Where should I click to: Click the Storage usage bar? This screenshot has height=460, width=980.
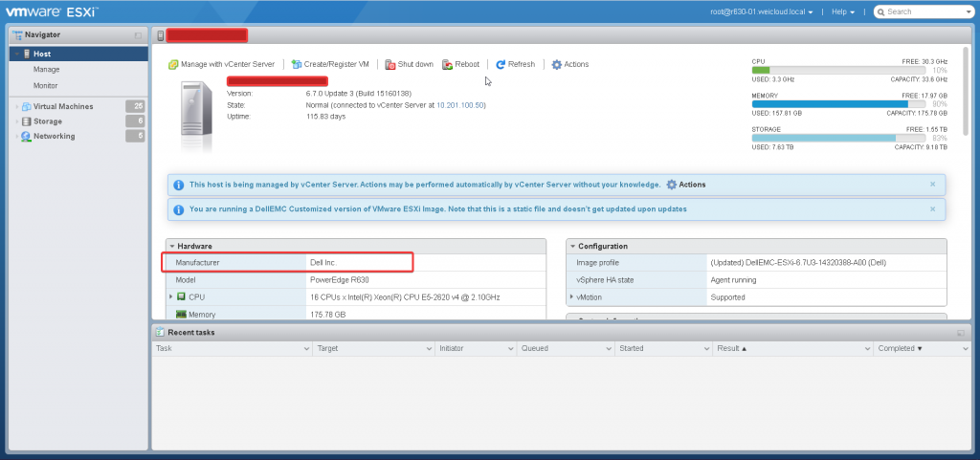(x=838, y=138)
